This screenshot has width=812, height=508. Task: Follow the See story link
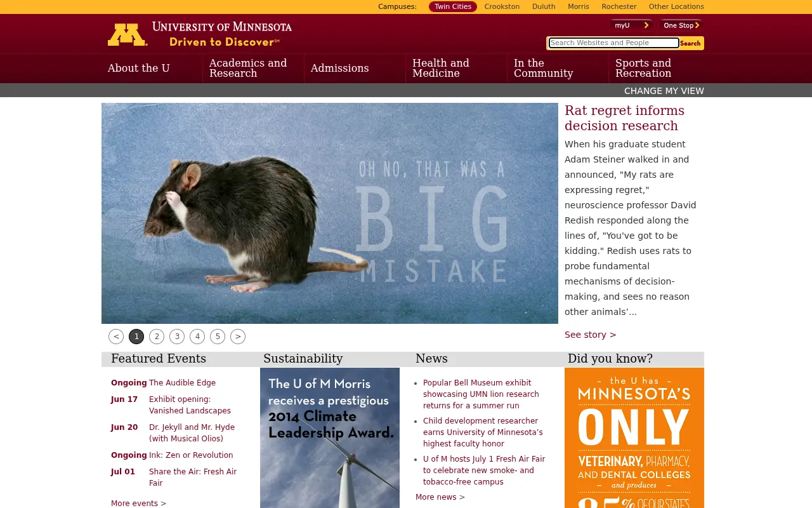coord(591,335)
